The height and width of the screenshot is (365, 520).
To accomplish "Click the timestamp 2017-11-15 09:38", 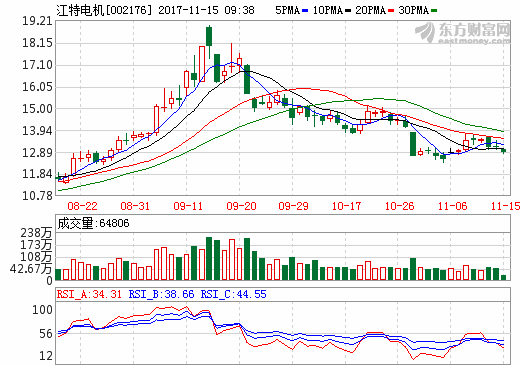I will click(206, 10).
